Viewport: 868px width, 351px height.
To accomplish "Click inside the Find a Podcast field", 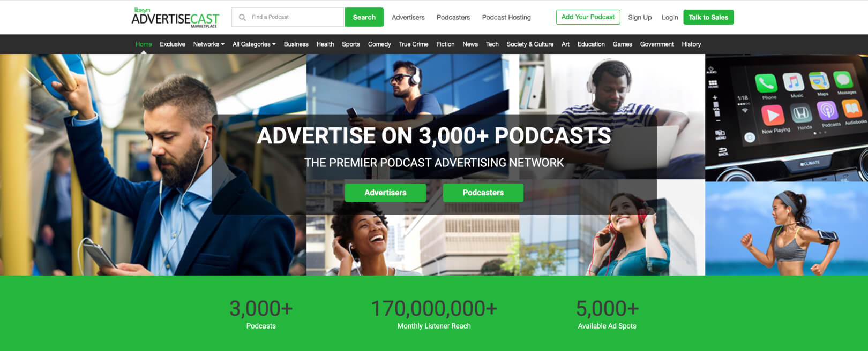I will click(x=288, y=17).
